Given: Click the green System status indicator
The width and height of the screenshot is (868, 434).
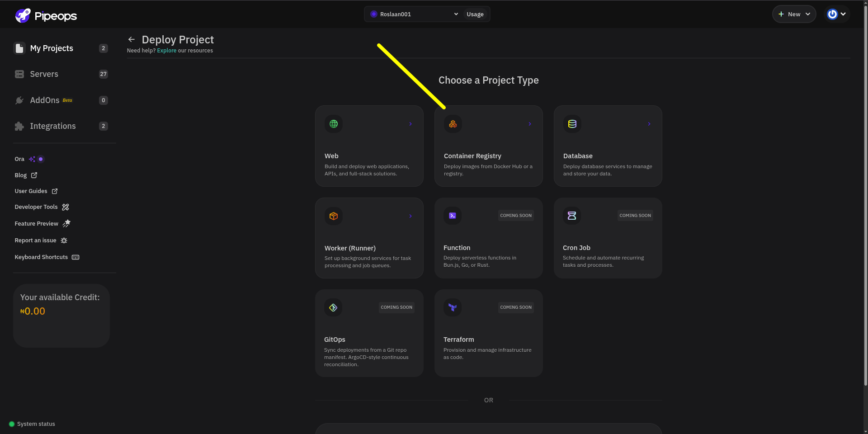Looking at the screenshot, I should tap(12, 424).
